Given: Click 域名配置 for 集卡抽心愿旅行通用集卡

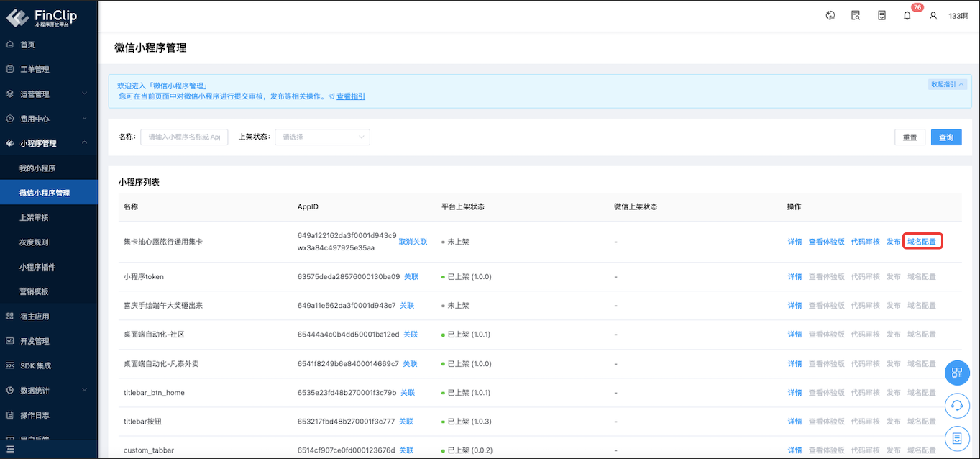Looking at the screenshot, I should [922, 242].
